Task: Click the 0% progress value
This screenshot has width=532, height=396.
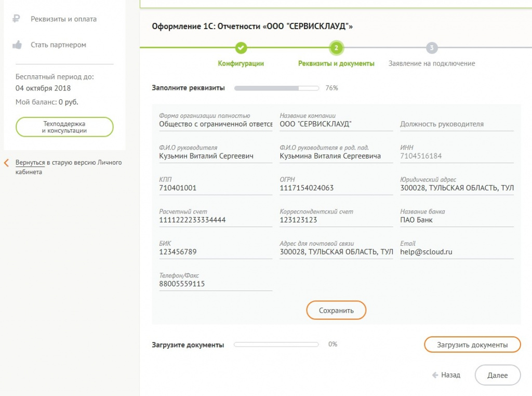Action: point(333,344)
